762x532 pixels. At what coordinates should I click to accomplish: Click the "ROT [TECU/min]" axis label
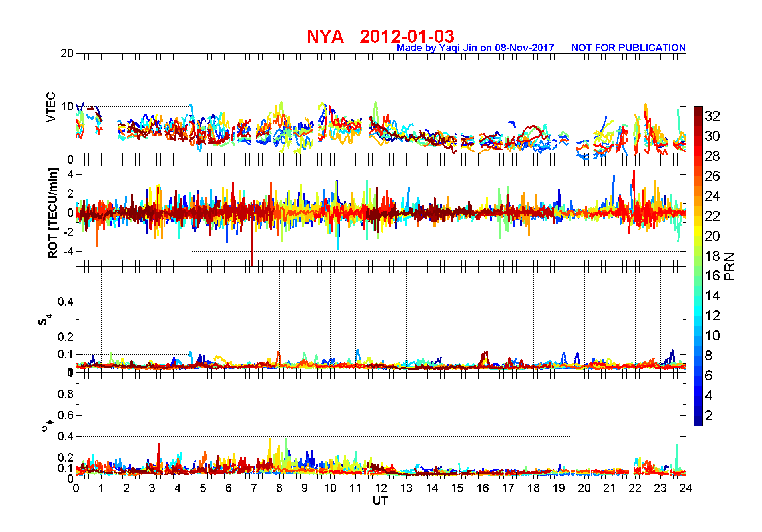[53, 213]
